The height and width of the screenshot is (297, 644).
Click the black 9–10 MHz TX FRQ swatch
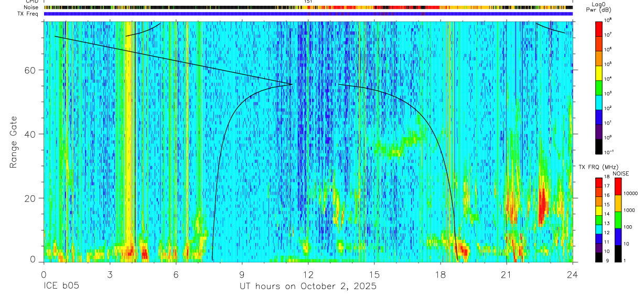pos(599,257)
